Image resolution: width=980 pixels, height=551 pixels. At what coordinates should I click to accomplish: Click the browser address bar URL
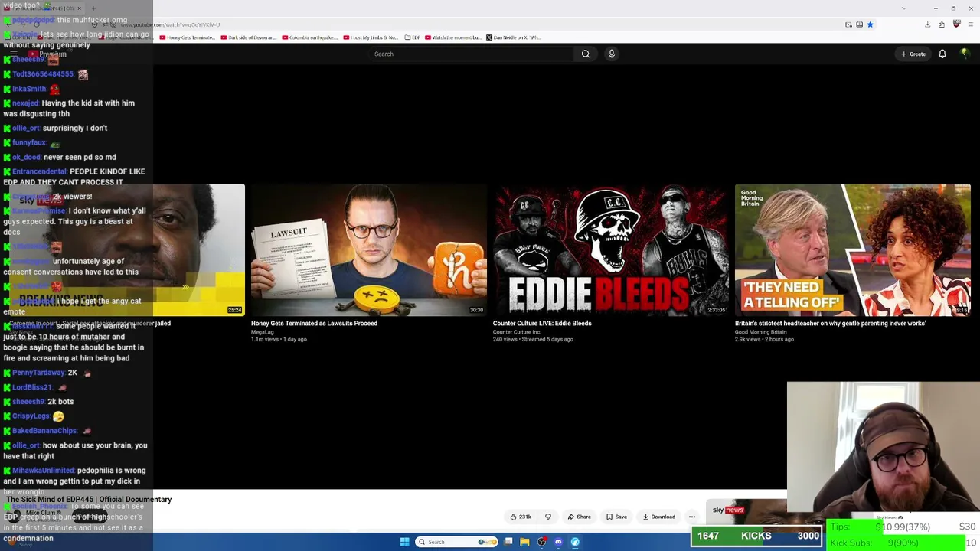pos(170,24)
